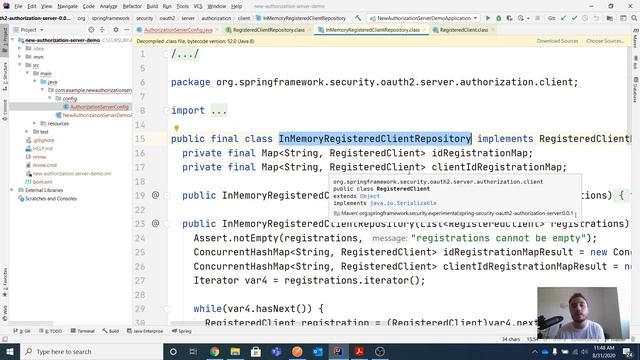Open the VCS menu

pos(198,6)
